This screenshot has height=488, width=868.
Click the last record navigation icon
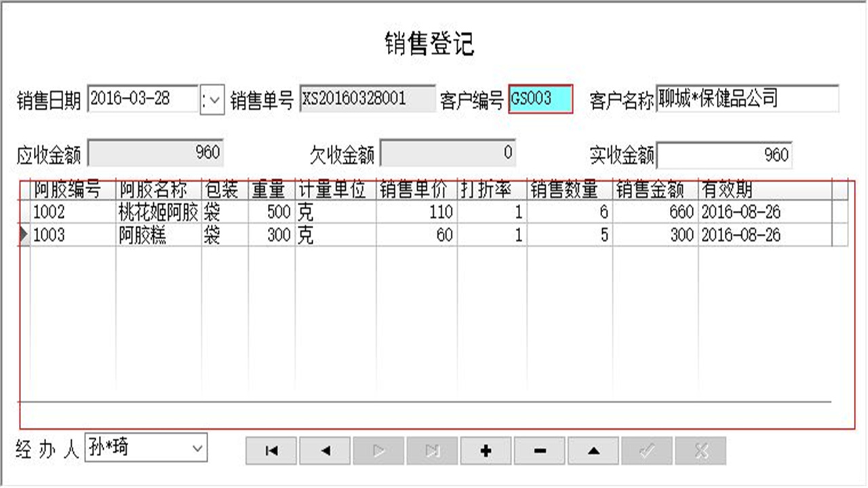(x=431, y=449)
